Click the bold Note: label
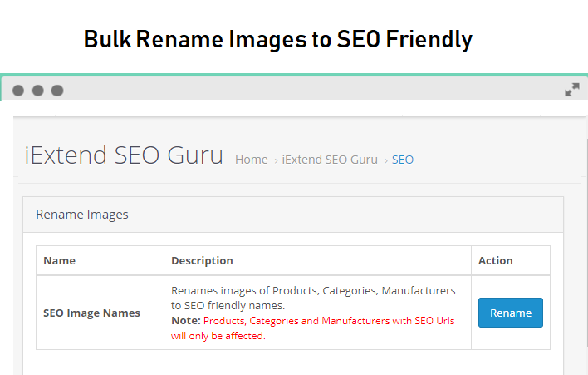 tap(186, 321)
